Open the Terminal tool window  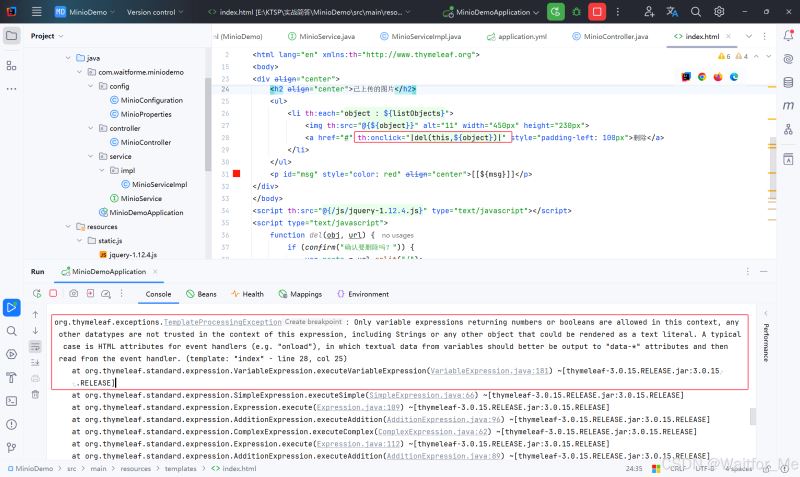pyautogui.click(x=11, y=401)
